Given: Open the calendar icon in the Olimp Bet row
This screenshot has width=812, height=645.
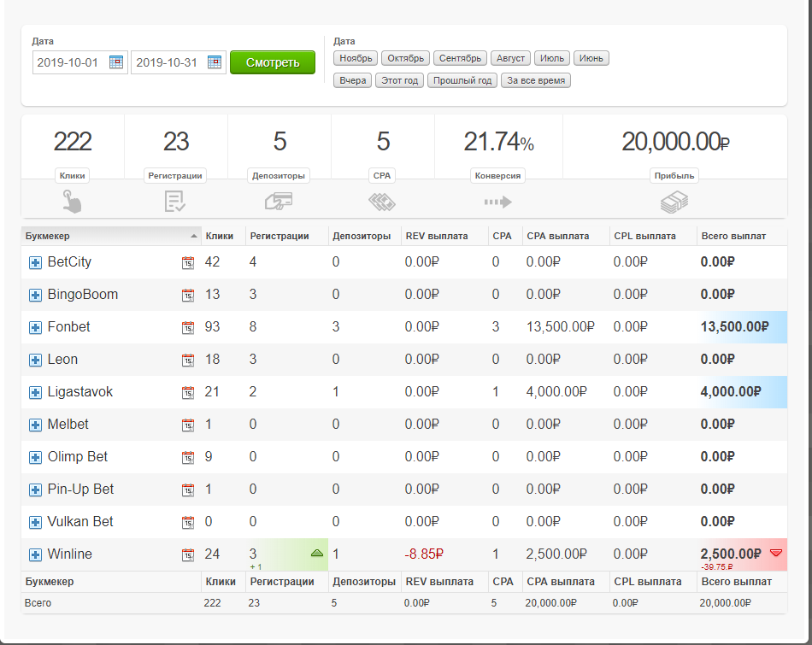Looking at the screenshot, I should pyautogui.click(x=188, y=457).
